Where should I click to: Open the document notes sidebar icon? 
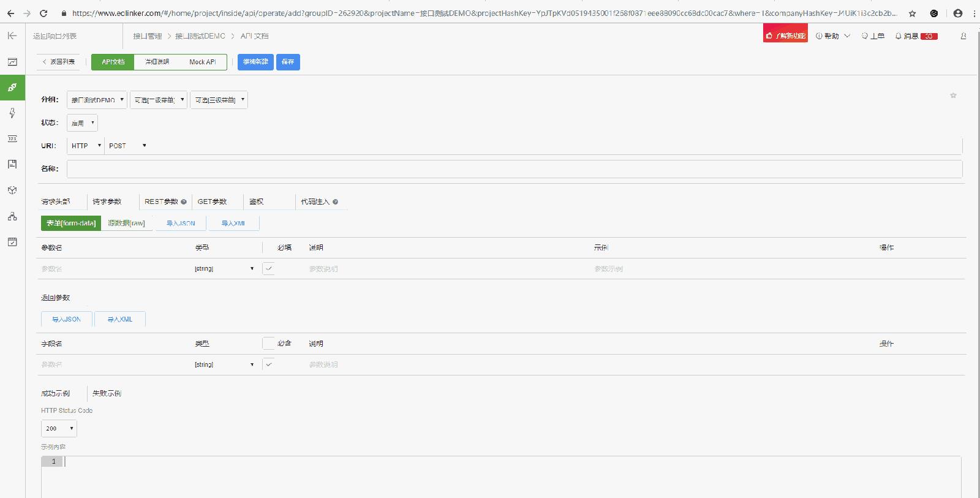[12, 164]
